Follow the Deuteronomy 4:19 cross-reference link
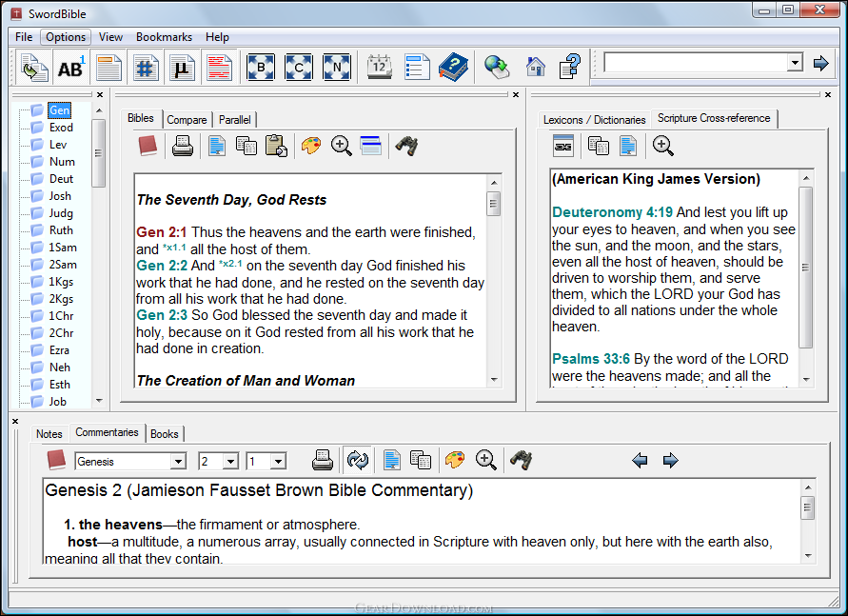848x616 pixels. click(x=612, y=212)
